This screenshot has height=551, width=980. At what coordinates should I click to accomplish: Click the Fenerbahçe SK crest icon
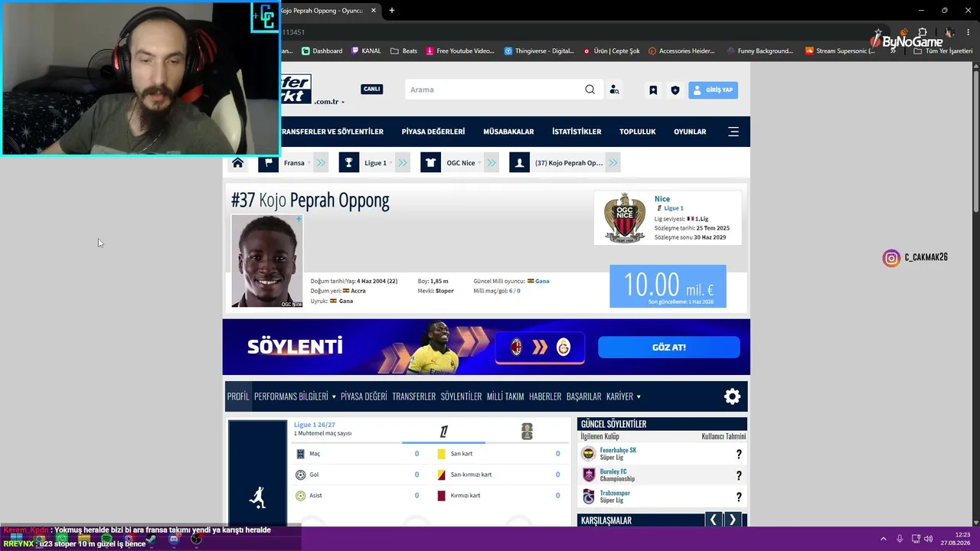[588, 454]
